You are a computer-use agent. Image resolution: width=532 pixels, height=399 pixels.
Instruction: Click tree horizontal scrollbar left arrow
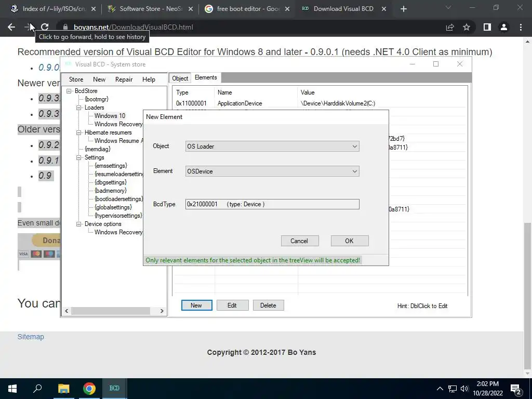[66, 311]
